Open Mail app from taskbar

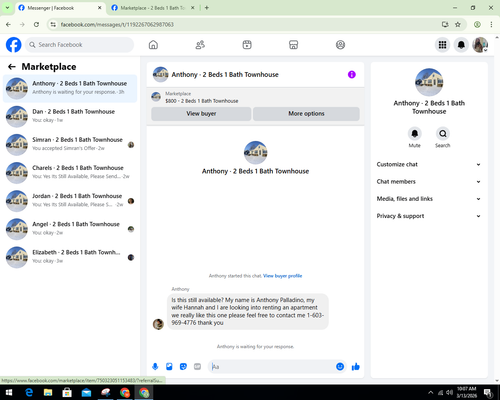86,392
